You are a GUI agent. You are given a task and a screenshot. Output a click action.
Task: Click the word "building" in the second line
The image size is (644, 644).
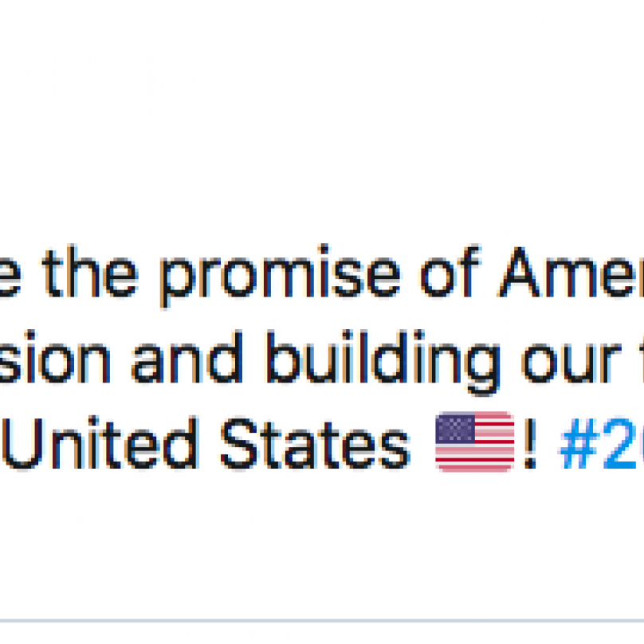click(x=383, y=361)
